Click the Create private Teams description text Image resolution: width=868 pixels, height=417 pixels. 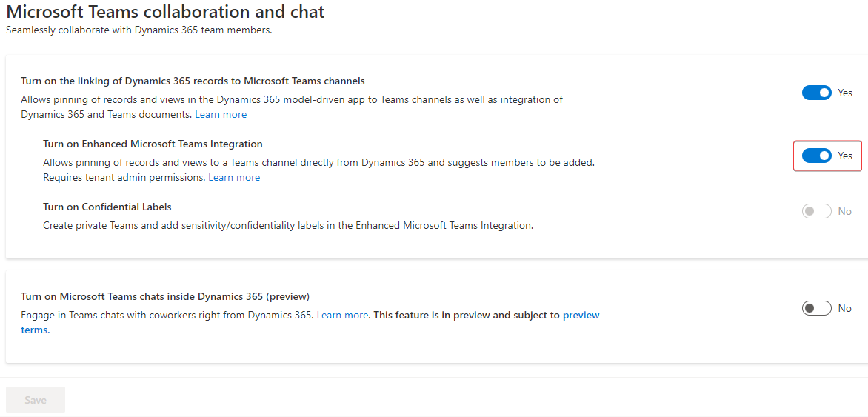(x=288, y=226)
